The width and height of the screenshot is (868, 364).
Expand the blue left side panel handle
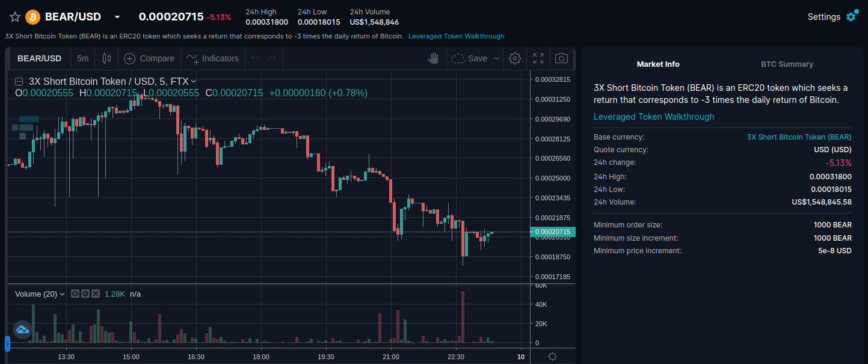(x=7, y=344)
